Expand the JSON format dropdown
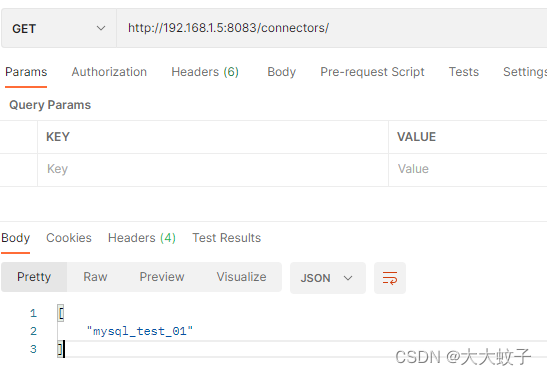547x375 pixels. coord(328,278)
